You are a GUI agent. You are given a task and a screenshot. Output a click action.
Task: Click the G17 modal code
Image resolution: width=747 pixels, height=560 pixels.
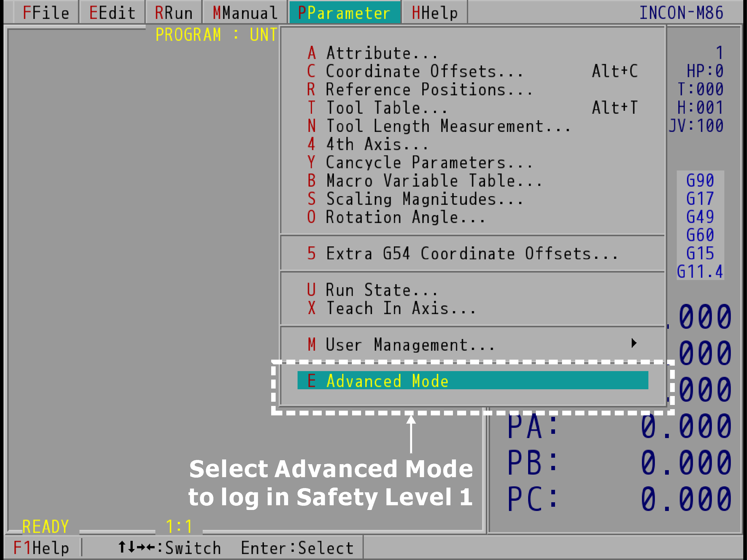tap(700, 198)
